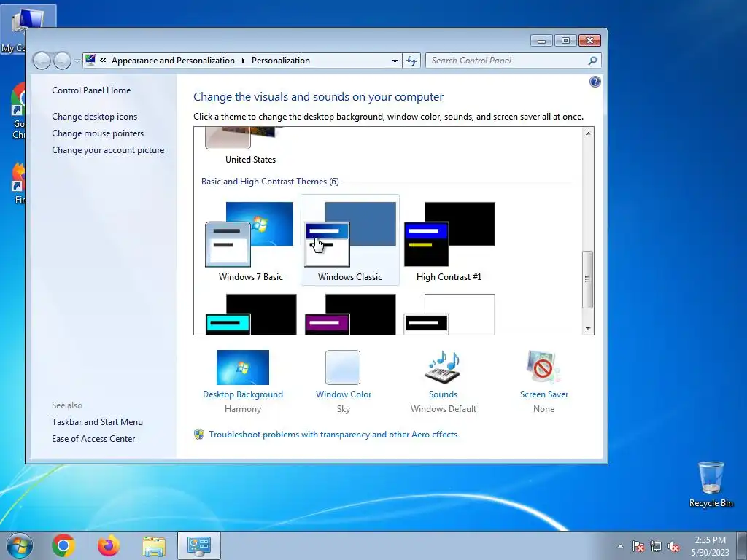Select the Windows 7 Basic theme
747x560 pixels.
pos(251,241)
